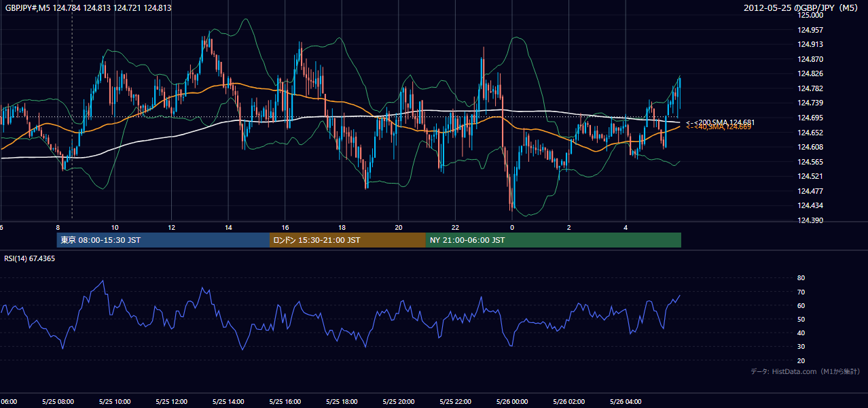
Task: Click the NY 21:00-06:00 JST session bar
Action: 554,240
